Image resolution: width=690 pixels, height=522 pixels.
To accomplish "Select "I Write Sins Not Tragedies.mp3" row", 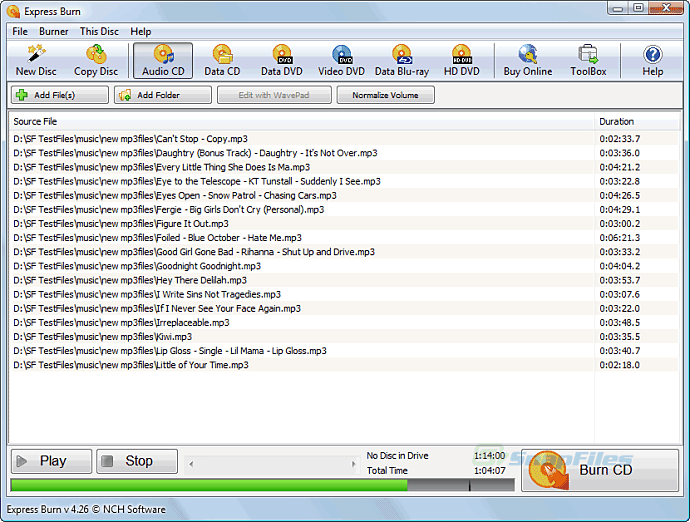I will coord(344,294).
